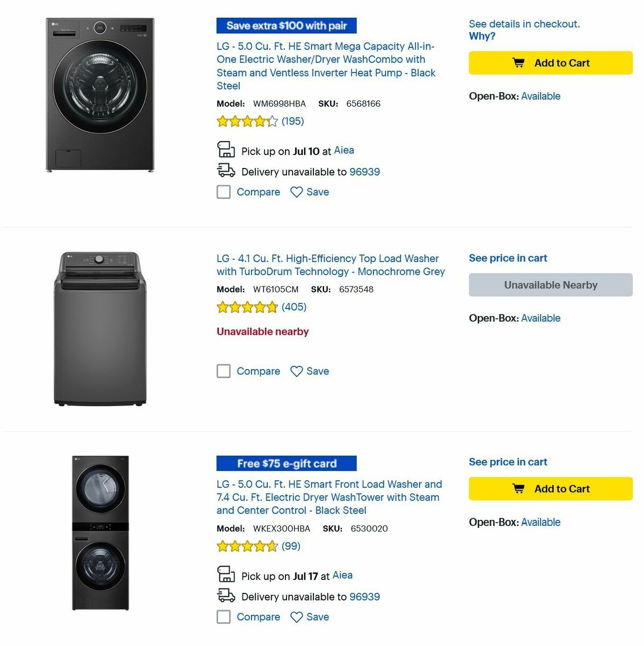Screen dimensions: 644x646
Task: Open the Why? link under checkout details
Action: 481,36
